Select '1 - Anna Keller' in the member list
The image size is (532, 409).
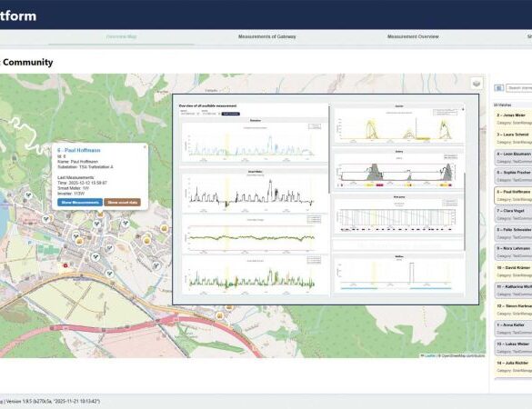(x=513, y=329)
